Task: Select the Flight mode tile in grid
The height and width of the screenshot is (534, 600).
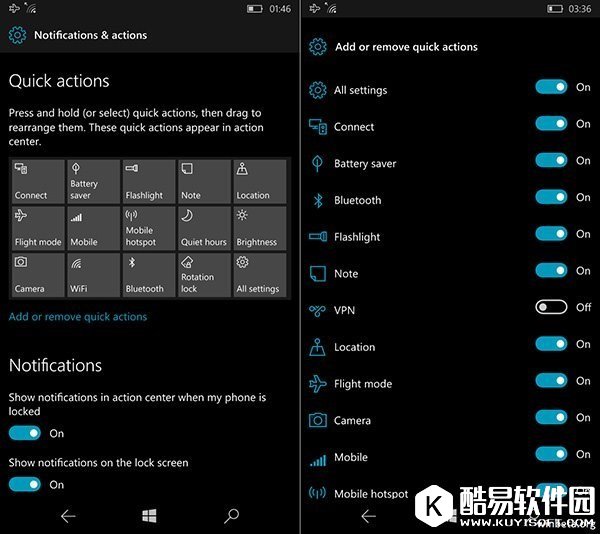Action: pyautogui.click(x=36, y=228)
